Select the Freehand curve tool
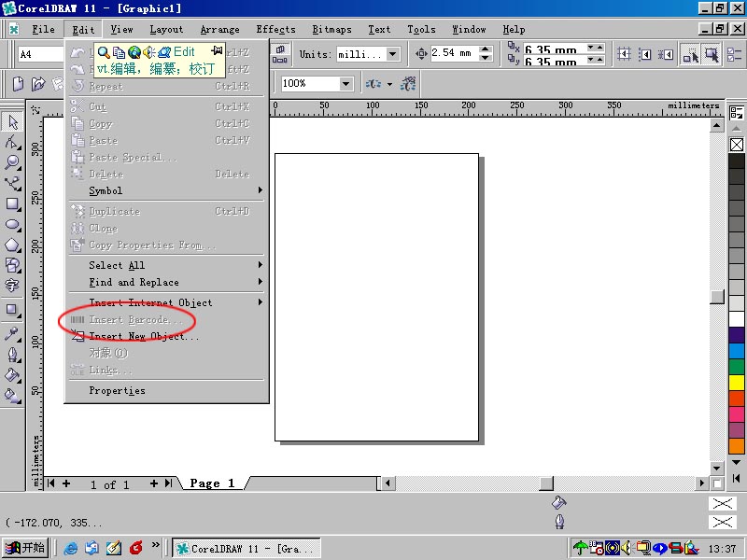747x560 pixels. pyautogui.click(x=12, y=183)
